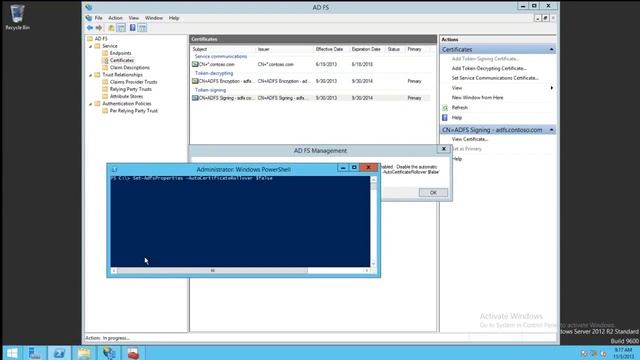640x360 pixels.
Task: Open the Window menu
Action: pos(154,18)
